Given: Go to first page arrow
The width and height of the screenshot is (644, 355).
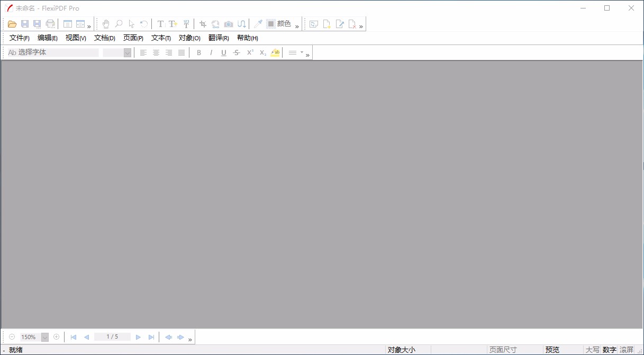Looking at the screenshot, I should click(74, 337).
